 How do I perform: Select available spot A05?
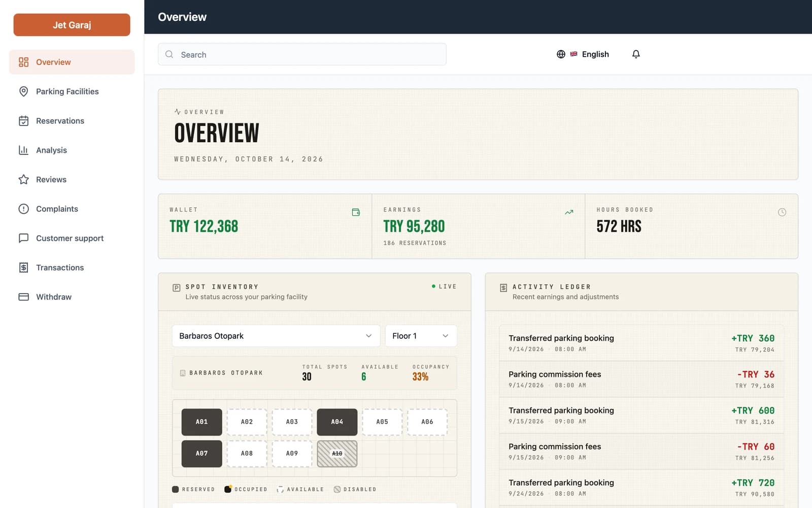tap(382, 422)
